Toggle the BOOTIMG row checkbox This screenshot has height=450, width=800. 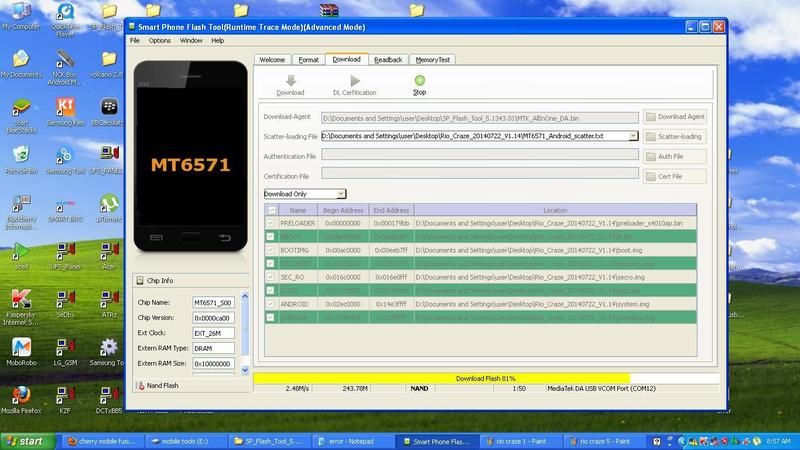tap(270, 250)
